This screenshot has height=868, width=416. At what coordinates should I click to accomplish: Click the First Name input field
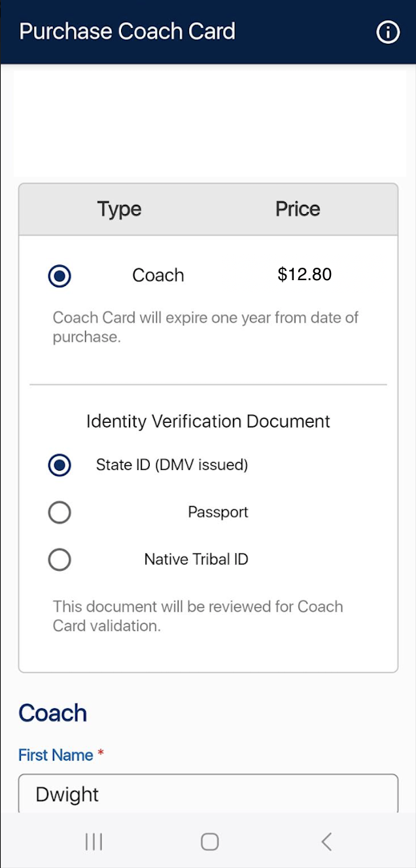pyautogui.click(x=208, y=794)
